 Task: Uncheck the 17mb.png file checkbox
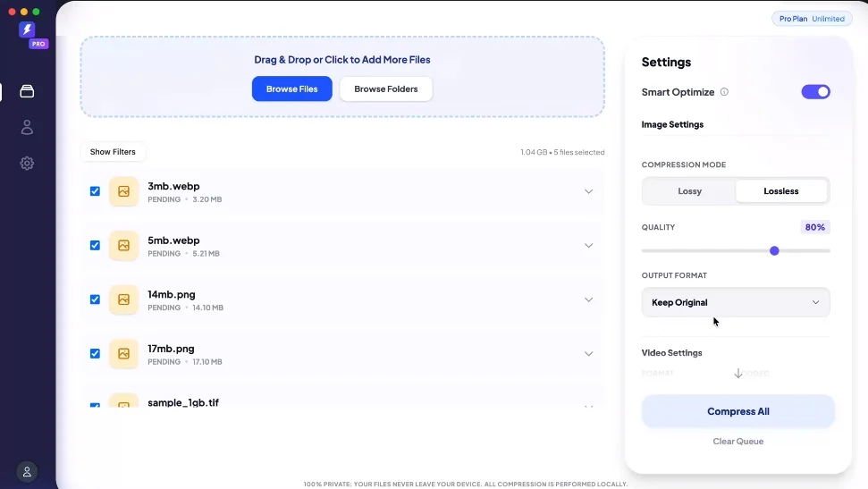tap(96, 353)
